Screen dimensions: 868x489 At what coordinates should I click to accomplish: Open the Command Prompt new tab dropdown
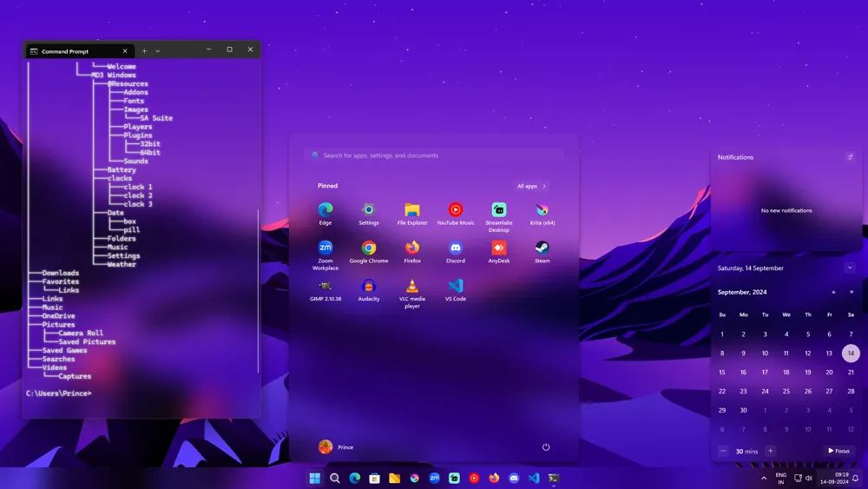pyautogui.click(x=157, y=51)
